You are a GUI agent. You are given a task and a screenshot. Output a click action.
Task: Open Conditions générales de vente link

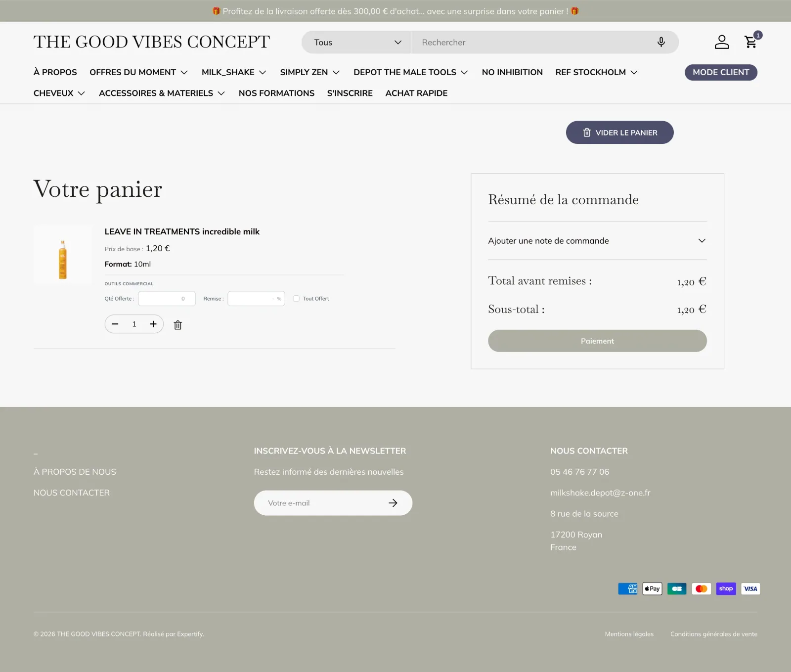click(714, 634)
